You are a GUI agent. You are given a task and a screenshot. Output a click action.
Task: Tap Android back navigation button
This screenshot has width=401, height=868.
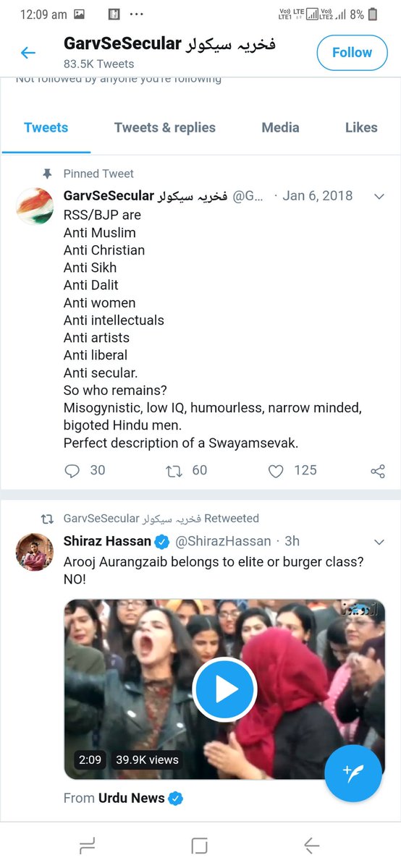pos(312,846)
